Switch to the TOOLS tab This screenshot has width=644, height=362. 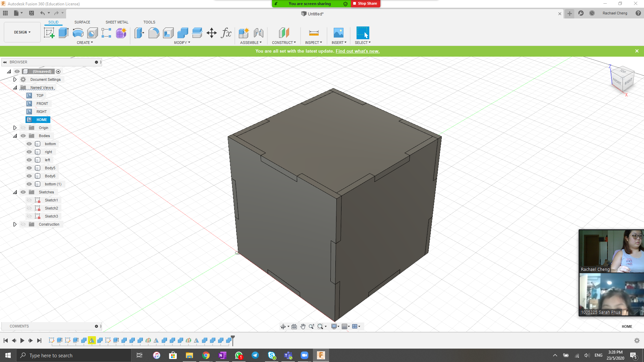(x=149, y=22)
